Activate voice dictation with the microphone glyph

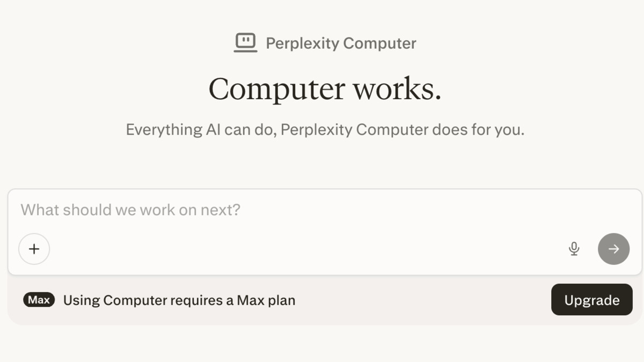[x=574, y=249]
